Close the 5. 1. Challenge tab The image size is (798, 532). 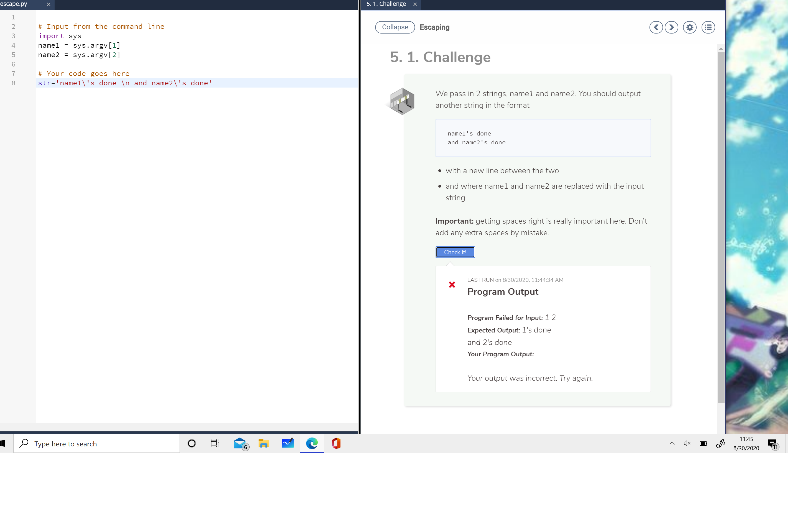415,4
